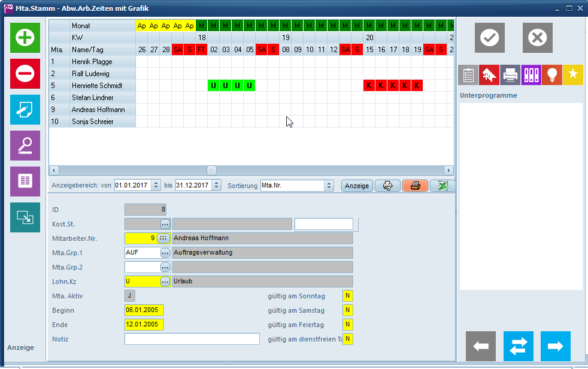588x369 pixels.
Task: Click the KW 19 week header
Action: click(x=286, y=38)
